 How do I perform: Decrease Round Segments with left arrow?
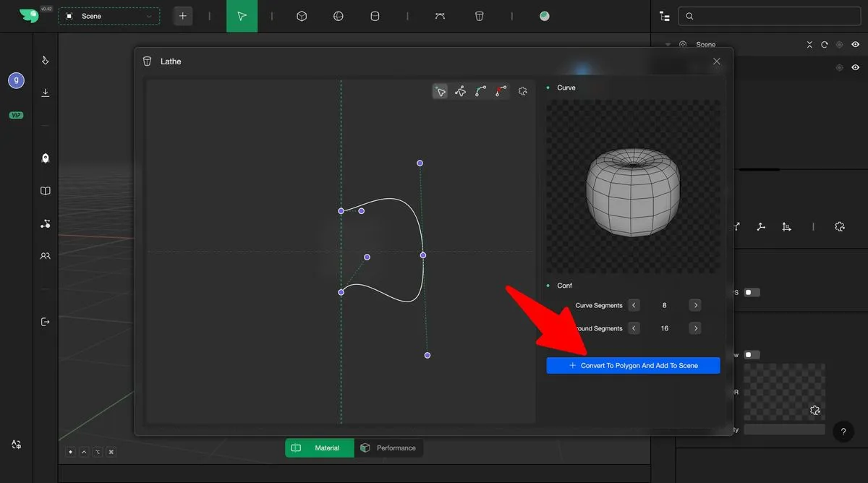[x=634, y=329]
